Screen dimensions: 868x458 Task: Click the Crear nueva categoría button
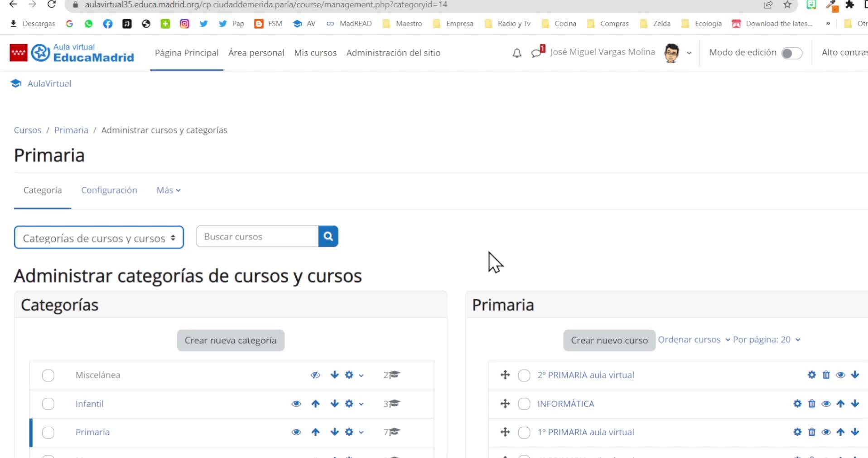pos(231,341)
